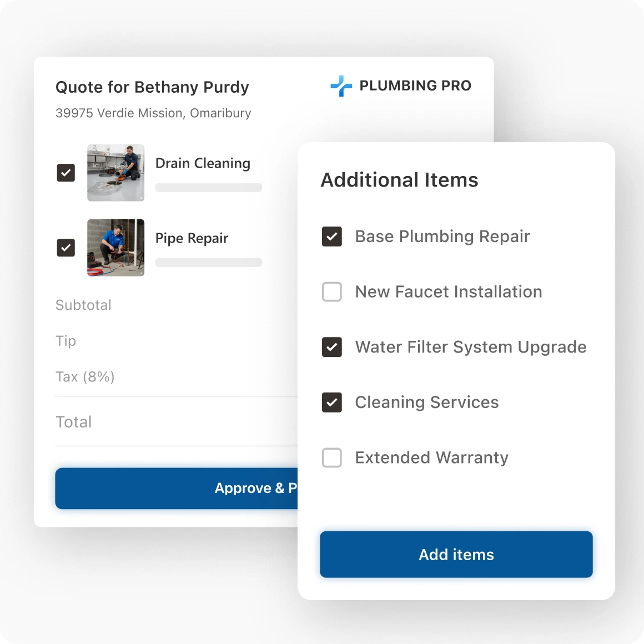Image resolution: width=644 pixels, height=644 pixels.
Task: Uncheck the Cleaning Services option
Action: (332, 402)
